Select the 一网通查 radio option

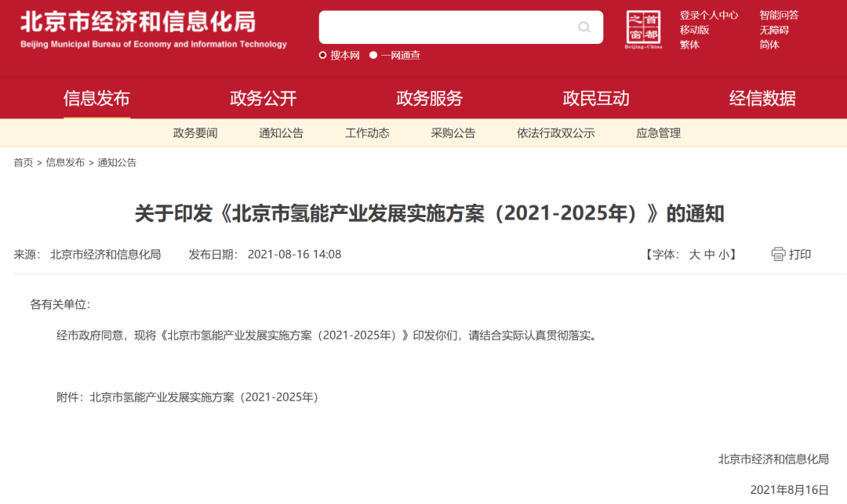tap(373, 55)
